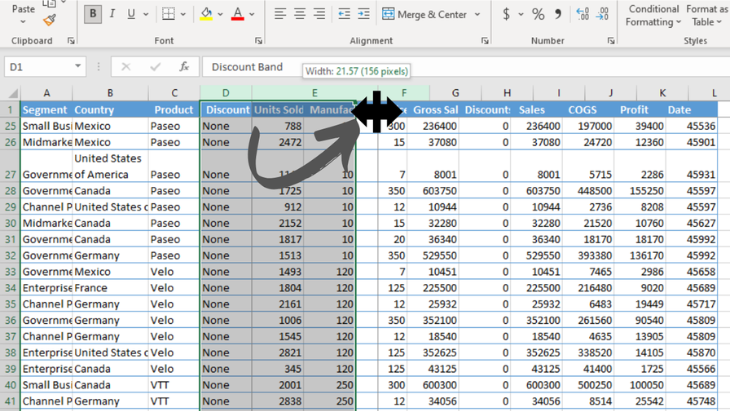The width and height of the screenshot is (730, 411).
Task: Select Small Busi cell in row 25
Action: (47, 126)
